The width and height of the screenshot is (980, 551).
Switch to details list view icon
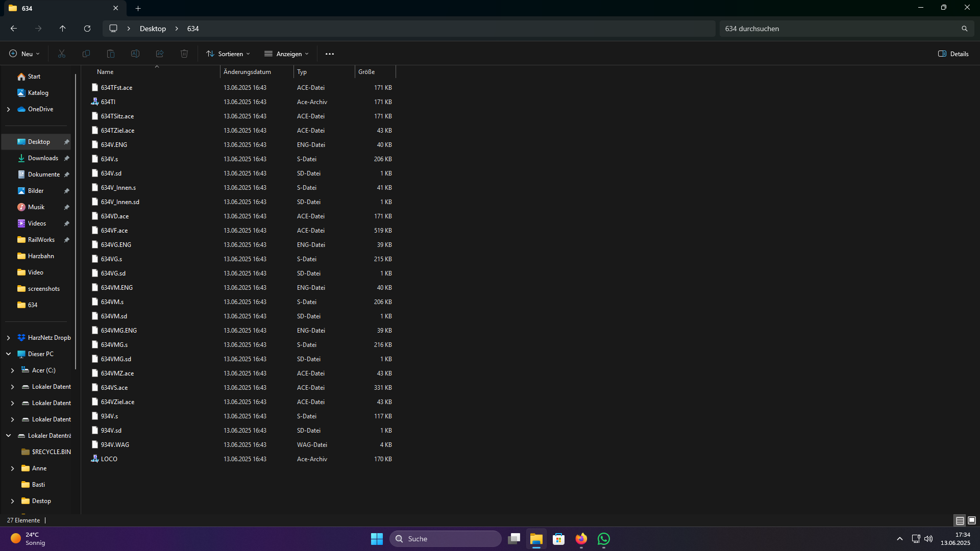click(960, 520)
